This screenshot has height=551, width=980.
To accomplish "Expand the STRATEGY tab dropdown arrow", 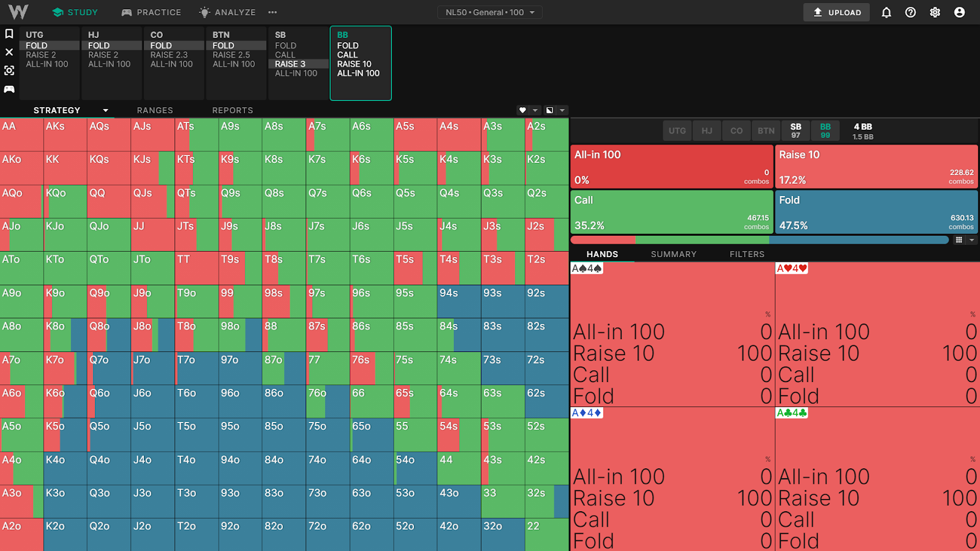I will (x=105, y=110).
